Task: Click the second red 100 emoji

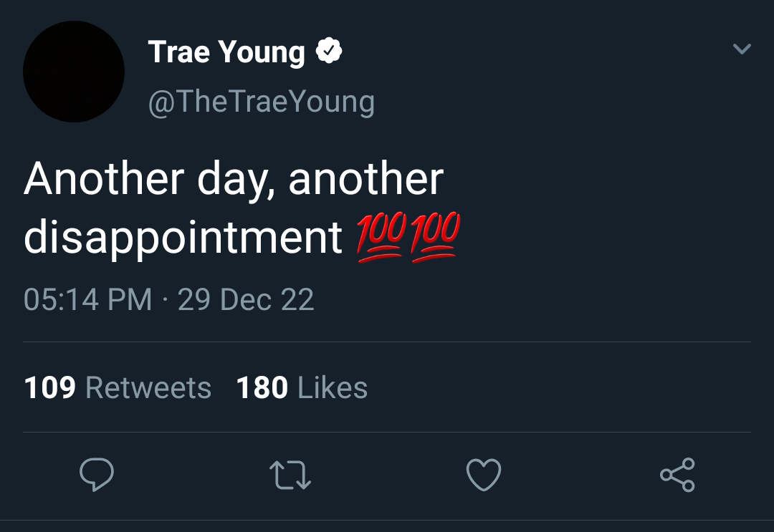Action: (x=435, y=238)
